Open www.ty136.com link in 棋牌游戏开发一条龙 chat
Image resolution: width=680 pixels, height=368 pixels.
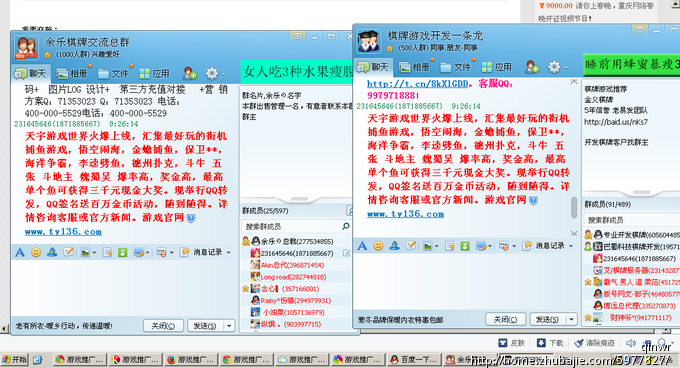coord(405,214)
